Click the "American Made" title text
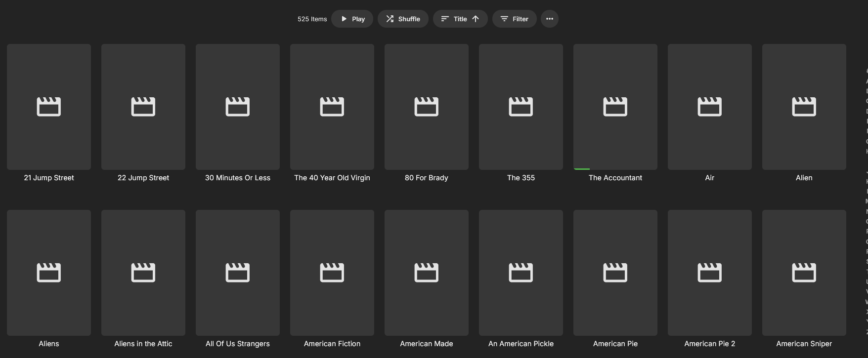The height and width of the screenshot is (358, 868). [x=427, y=344]
